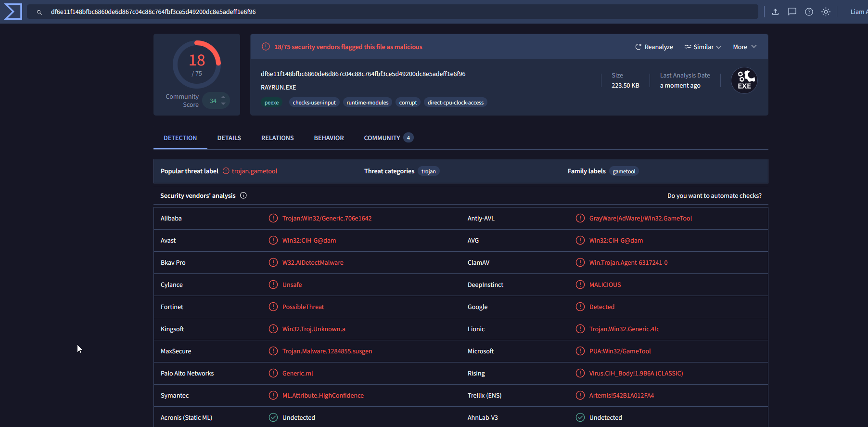Viewport: 868px width, 427px height.
Task: Open the VirusTotal home logo
Action: point(13,12)
